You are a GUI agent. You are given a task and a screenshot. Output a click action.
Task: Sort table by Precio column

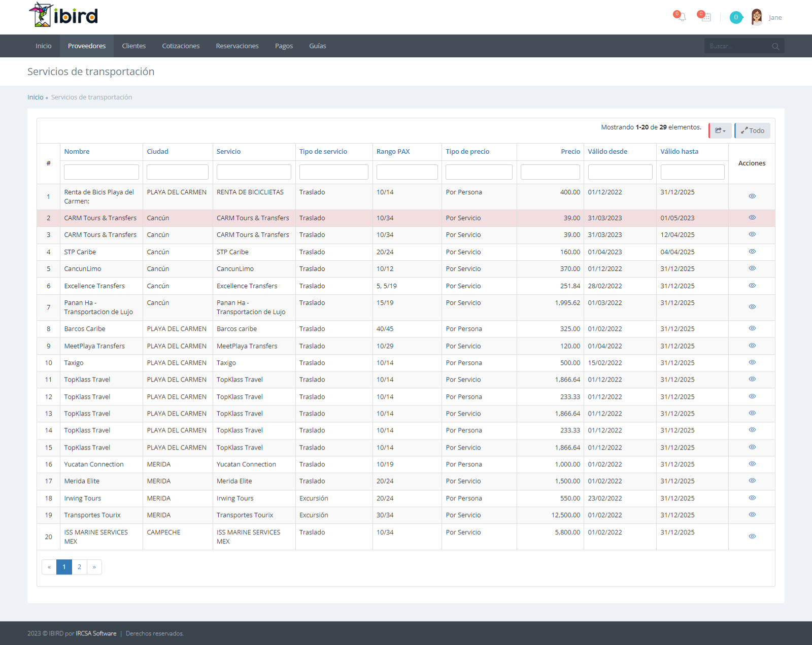point(570,151)
